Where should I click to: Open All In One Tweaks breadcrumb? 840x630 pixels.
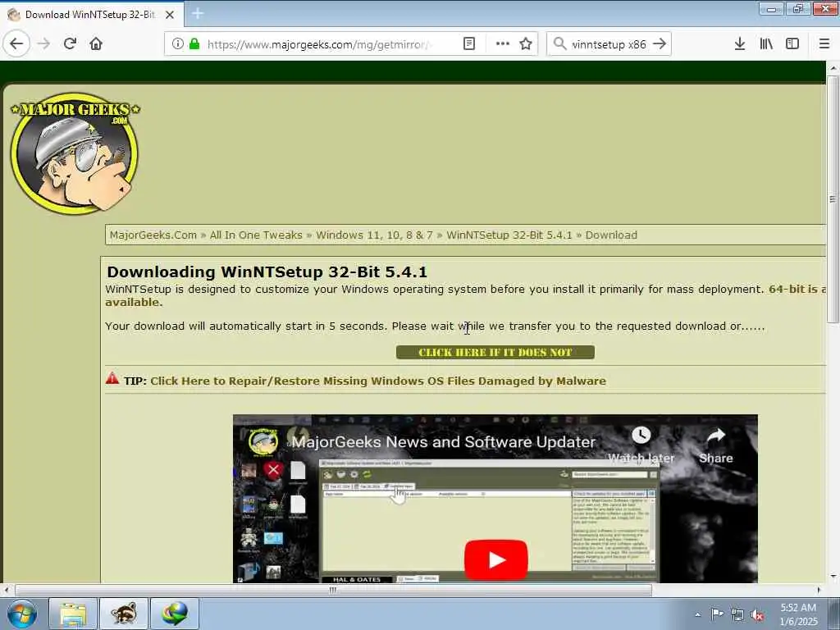(256, 235)
